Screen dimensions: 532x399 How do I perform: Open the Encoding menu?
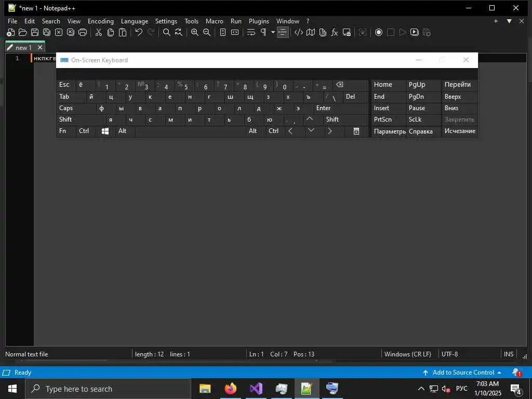pyautogui.click(x=101, y=21)
